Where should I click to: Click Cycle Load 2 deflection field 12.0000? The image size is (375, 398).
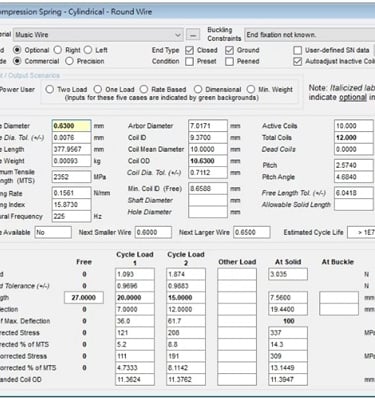(x=186, y=309)
